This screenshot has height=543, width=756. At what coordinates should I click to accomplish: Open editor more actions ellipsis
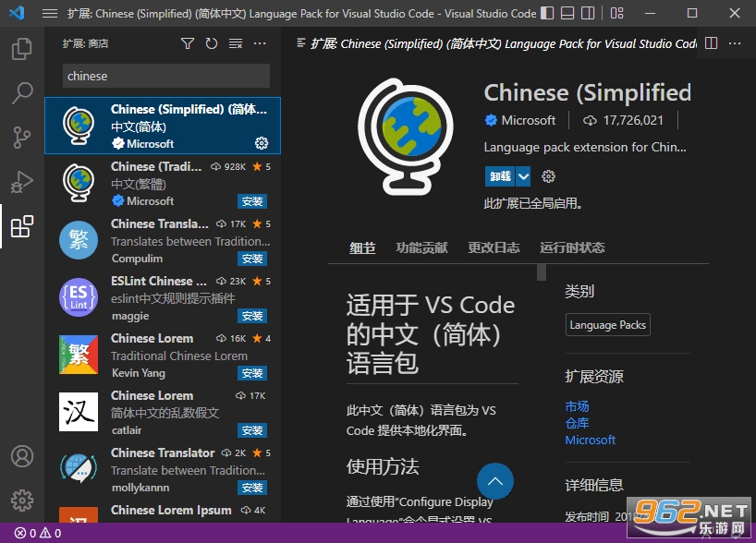pos(735,43)
